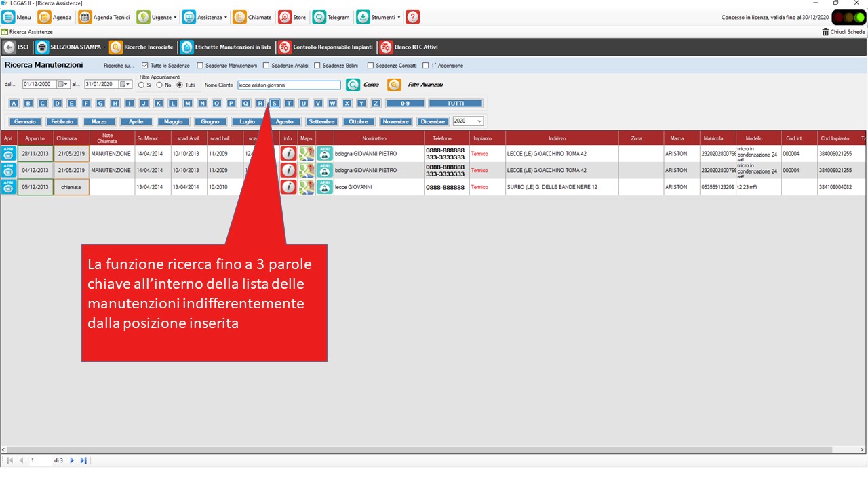Click the TUTTI letter filter button
868x488 pixels.
[x=456, y=104]
